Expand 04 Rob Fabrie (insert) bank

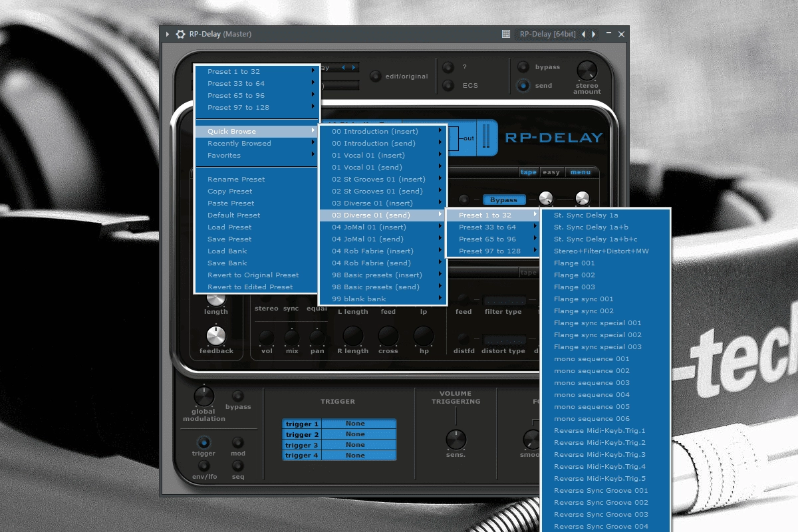pyautogui.click(x=383, y=251)
